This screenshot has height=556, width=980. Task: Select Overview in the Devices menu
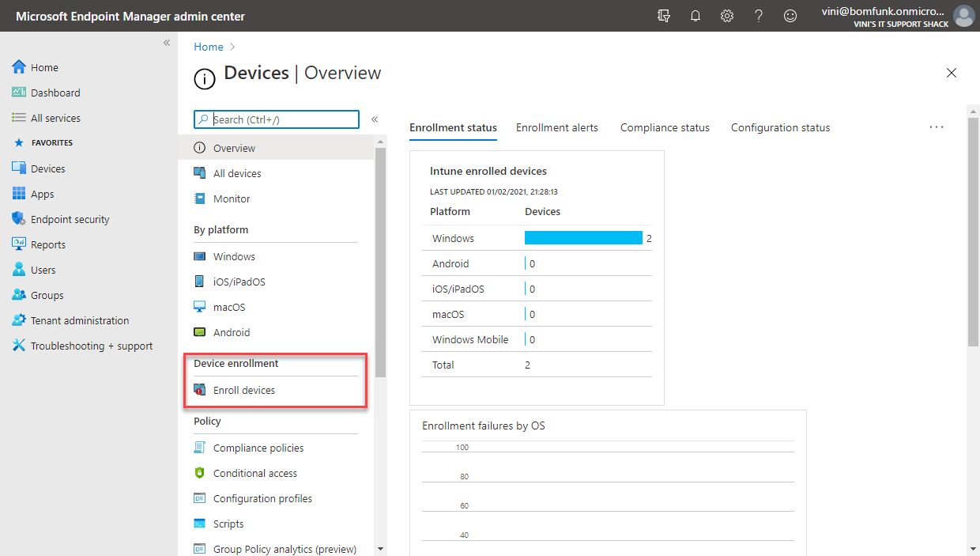[x=276, y=148]
